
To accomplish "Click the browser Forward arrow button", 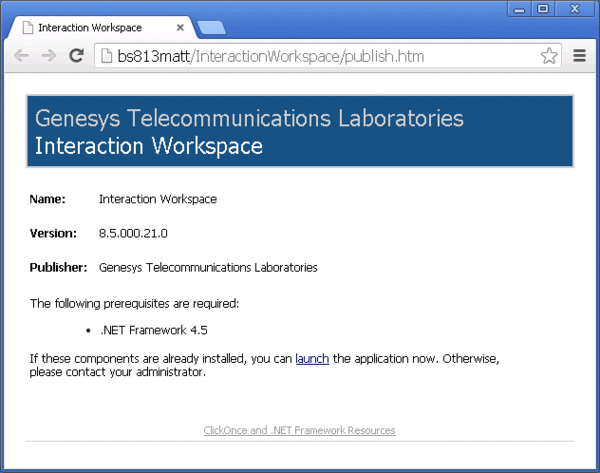I will (x=47, y=56).
